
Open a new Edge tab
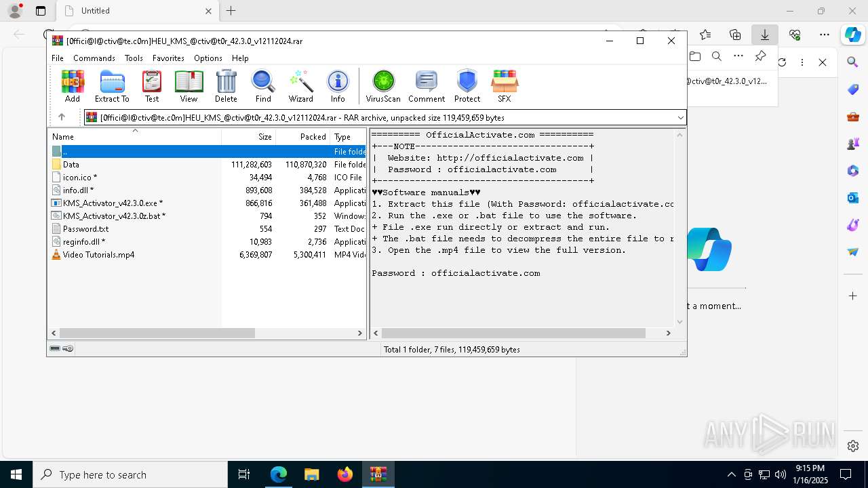coord(231,11)
